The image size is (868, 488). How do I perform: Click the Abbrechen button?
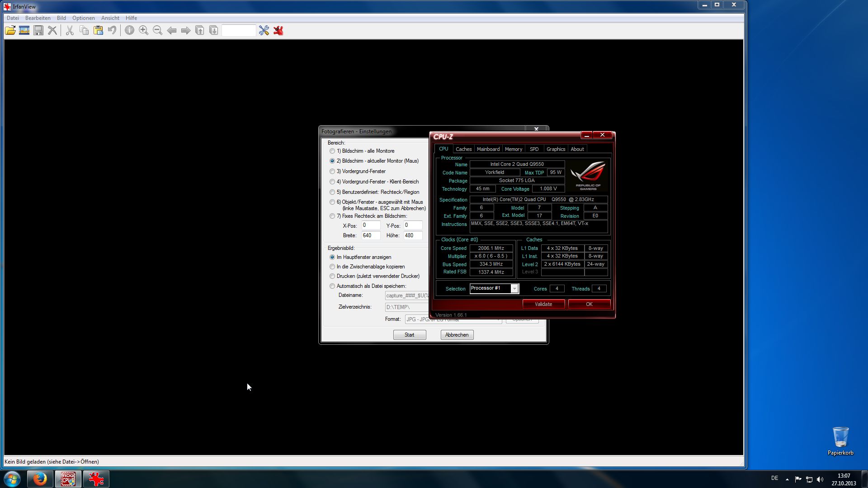457,335
